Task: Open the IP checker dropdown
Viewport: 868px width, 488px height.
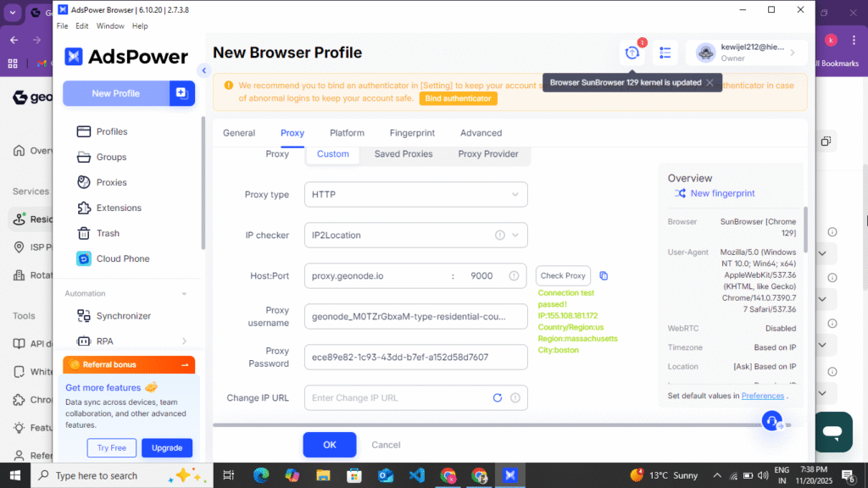Action: [415, 235]
